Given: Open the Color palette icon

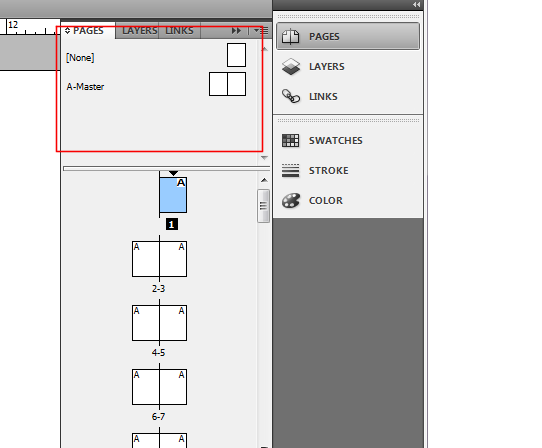Looking at the screenshot, I should pyautogui.click(x=290, y=200).
